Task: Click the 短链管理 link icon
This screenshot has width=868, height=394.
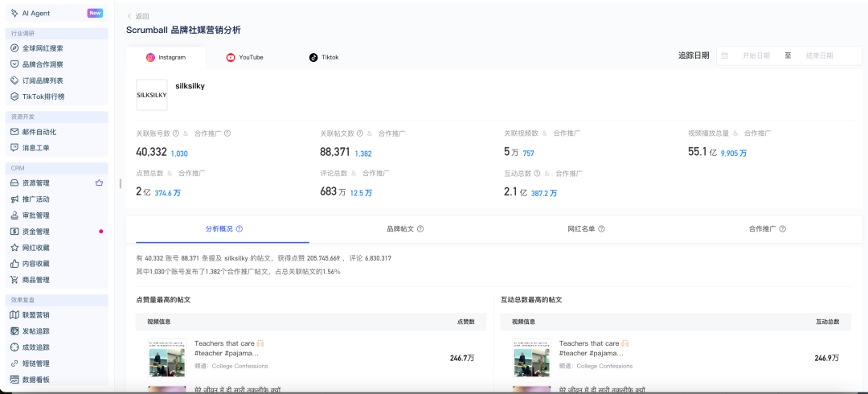Action: (x=15, y=363)
